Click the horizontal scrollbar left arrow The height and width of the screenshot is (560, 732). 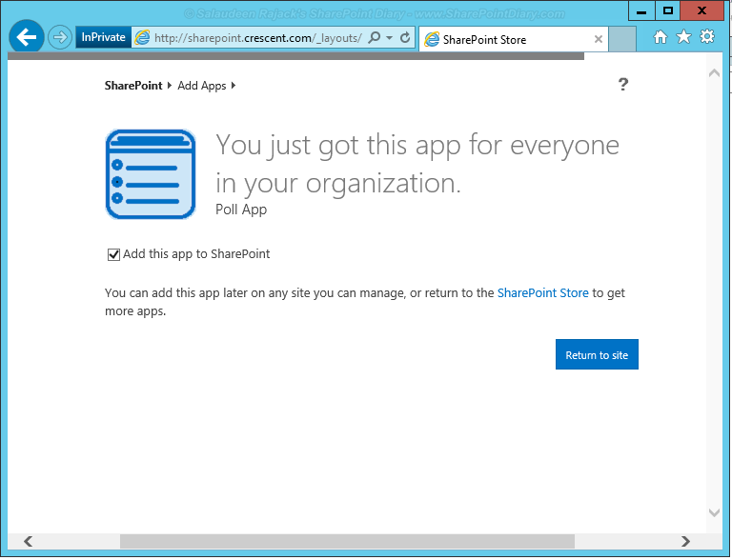28,541
